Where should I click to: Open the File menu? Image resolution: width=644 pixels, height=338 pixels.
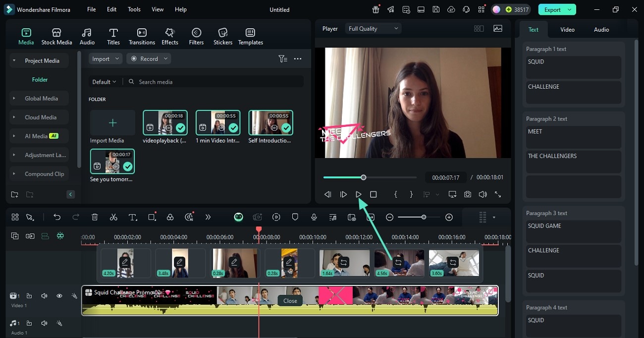91,9
